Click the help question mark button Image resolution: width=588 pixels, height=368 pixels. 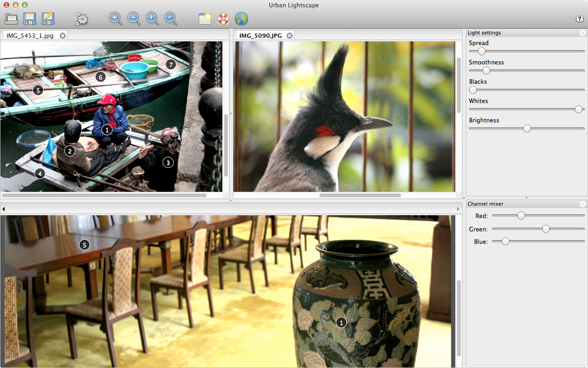coord(579,19)
